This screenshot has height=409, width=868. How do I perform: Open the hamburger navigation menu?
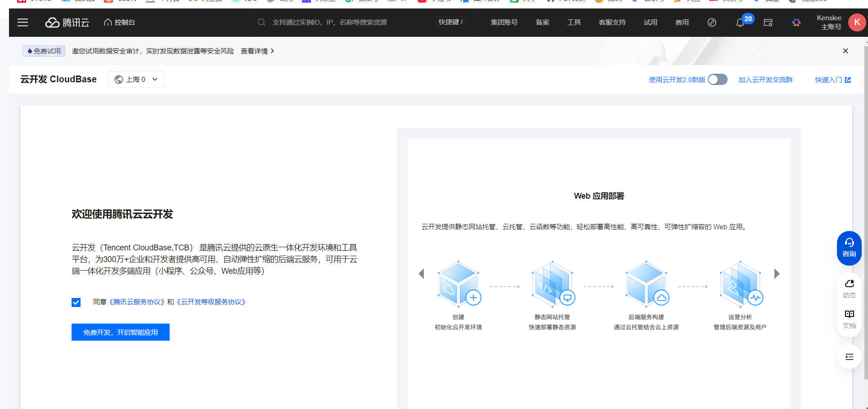[22, 22]
